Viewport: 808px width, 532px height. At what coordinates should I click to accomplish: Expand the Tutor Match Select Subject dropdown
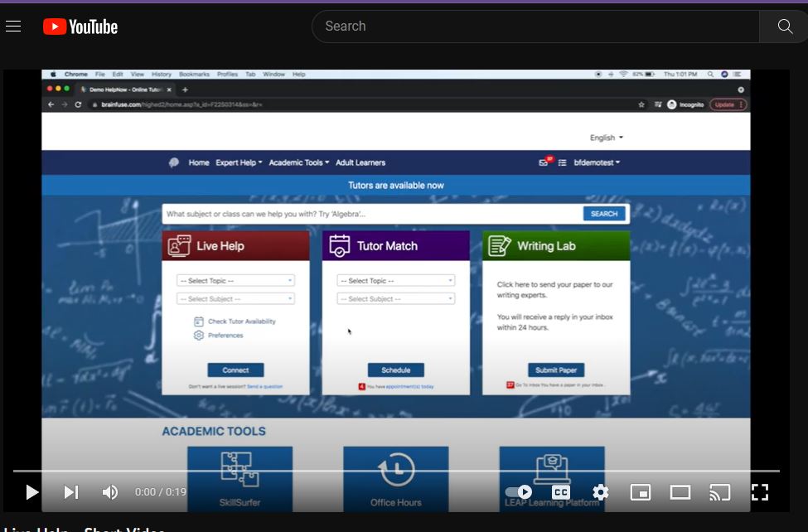[x=395, y=298]
